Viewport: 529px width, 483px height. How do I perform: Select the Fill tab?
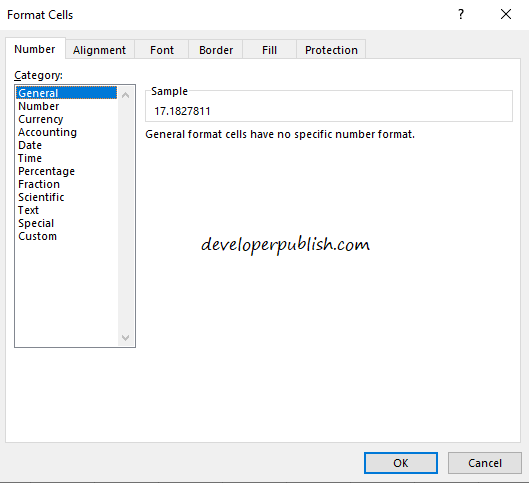pyautogui.click(x=270, y=50)
